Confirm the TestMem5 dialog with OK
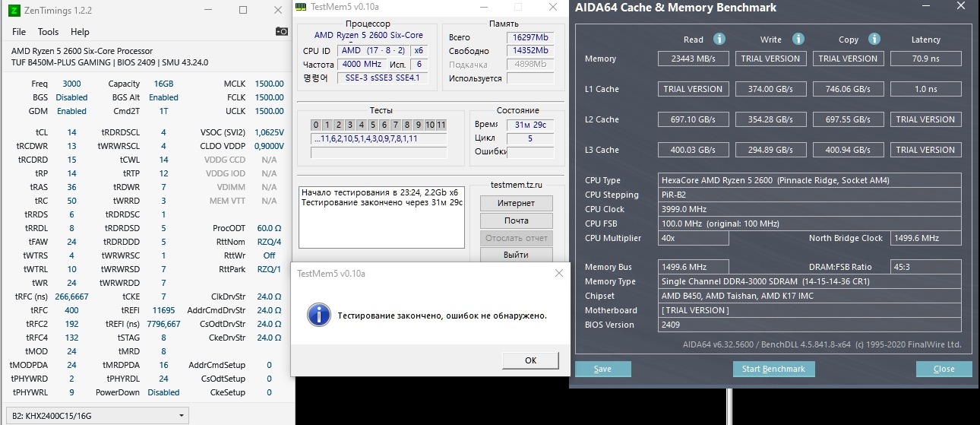The height and width of the screenshot is (425, 980). 530,360
